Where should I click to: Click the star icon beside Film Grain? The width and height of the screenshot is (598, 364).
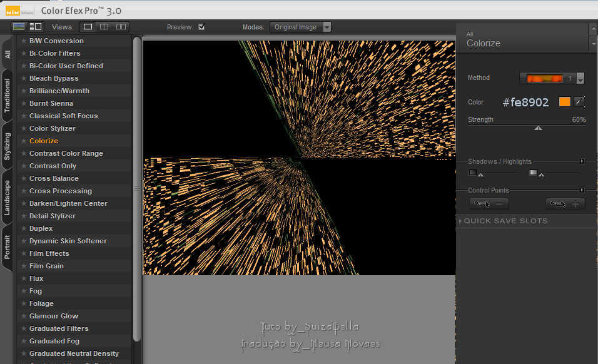(24, 266)
